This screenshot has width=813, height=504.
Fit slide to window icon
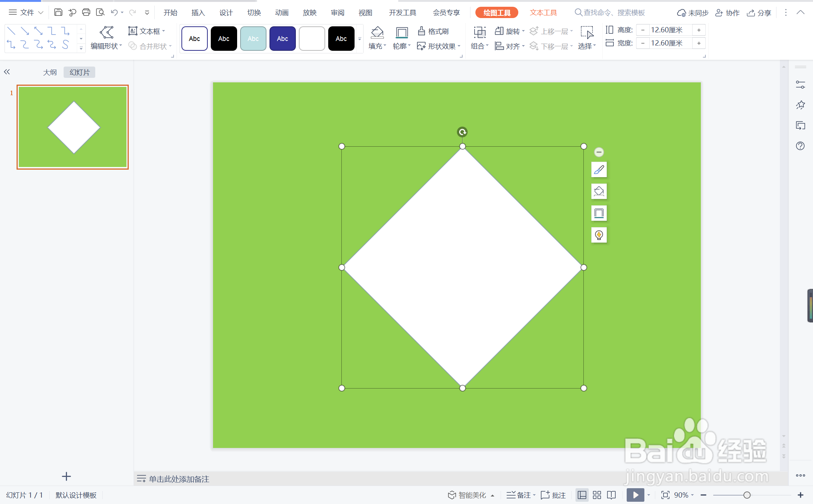pyautogui.click(x=665, y=495)
